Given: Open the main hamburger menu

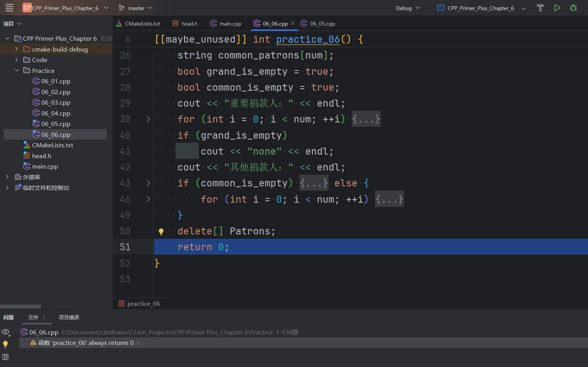Looking at the screenshot, I should (9, 8).
